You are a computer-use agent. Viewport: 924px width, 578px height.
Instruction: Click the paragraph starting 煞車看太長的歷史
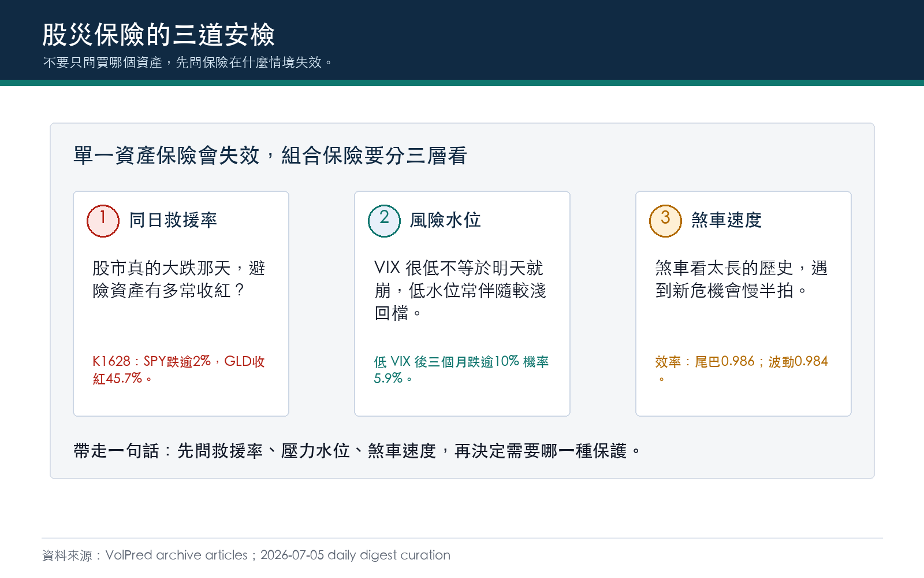pyautogui.click(x=742, y=279)
